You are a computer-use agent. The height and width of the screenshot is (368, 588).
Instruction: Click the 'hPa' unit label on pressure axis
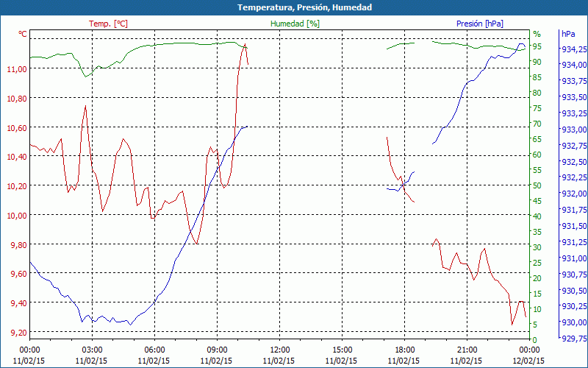point(568,34)
